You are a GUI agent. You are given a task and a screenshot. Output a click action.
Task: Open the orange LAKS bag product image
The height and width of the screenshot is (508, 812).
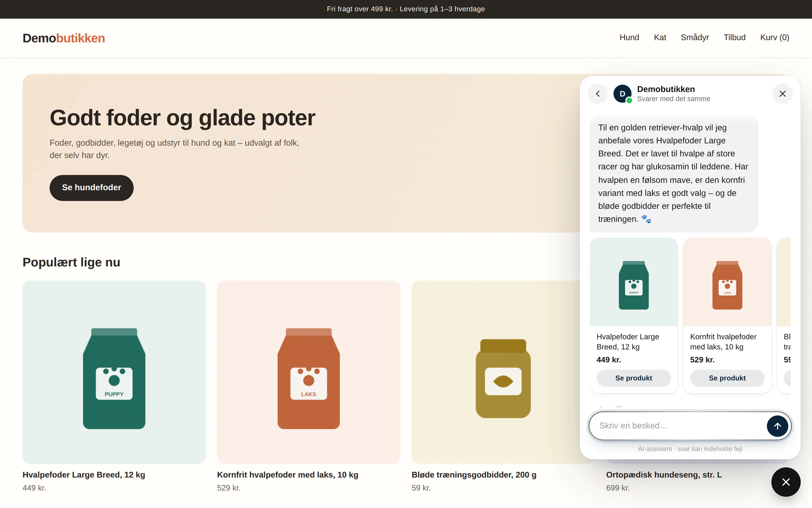(x=308, y=372)
